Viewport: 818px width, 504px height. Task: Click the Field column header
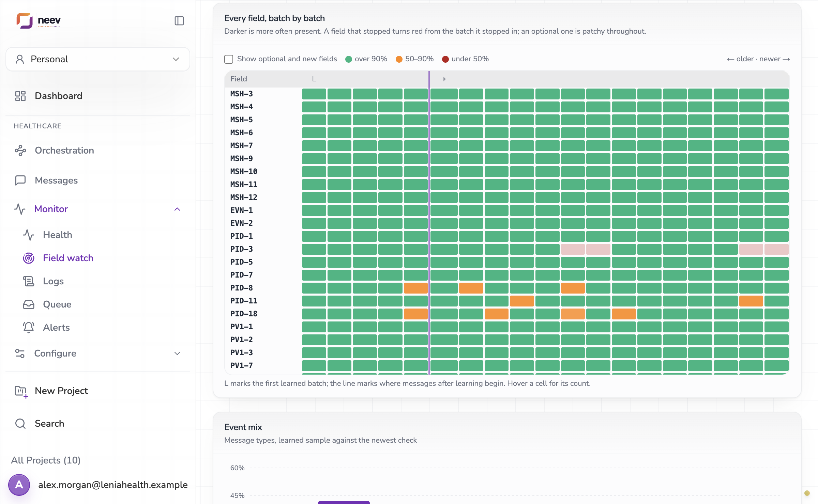tap(239, 79)
